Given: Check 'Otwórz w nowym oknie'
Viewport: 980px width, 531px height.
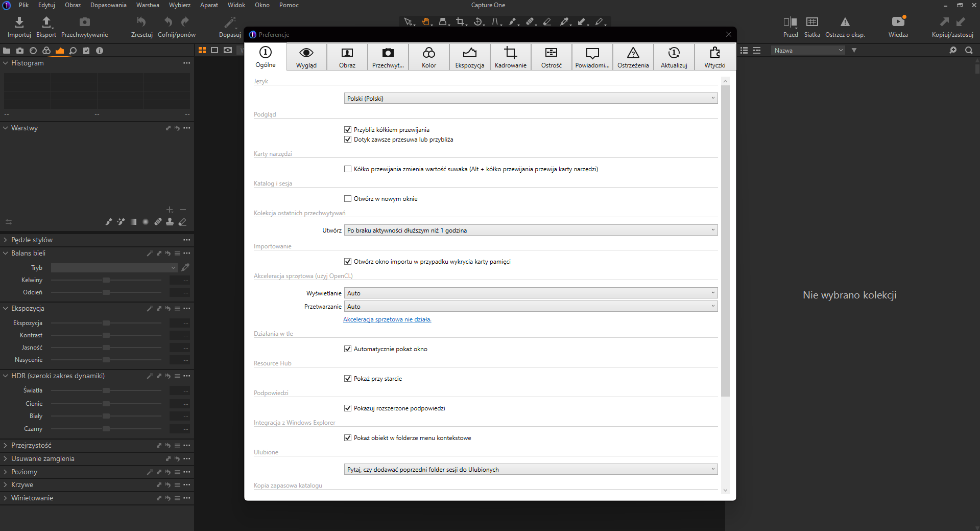Looking at the screenshot, I should 348,199.
